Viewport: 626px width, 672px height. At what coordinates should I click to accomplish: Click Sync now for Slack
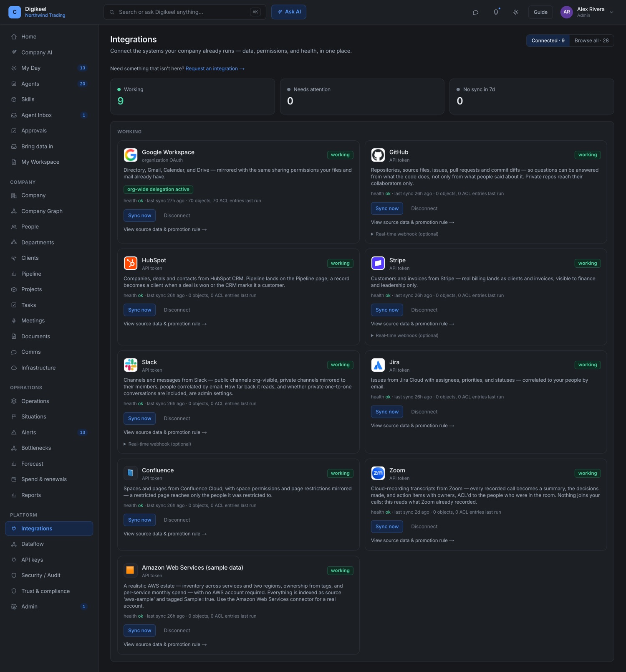pos(140,418)
